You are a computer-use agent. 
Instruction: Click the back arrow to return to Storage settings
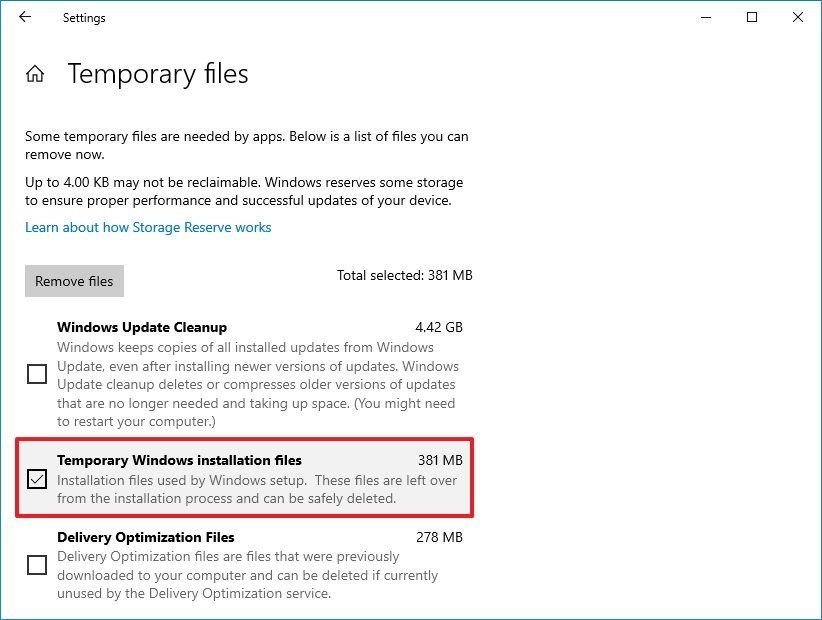[24, 17]
